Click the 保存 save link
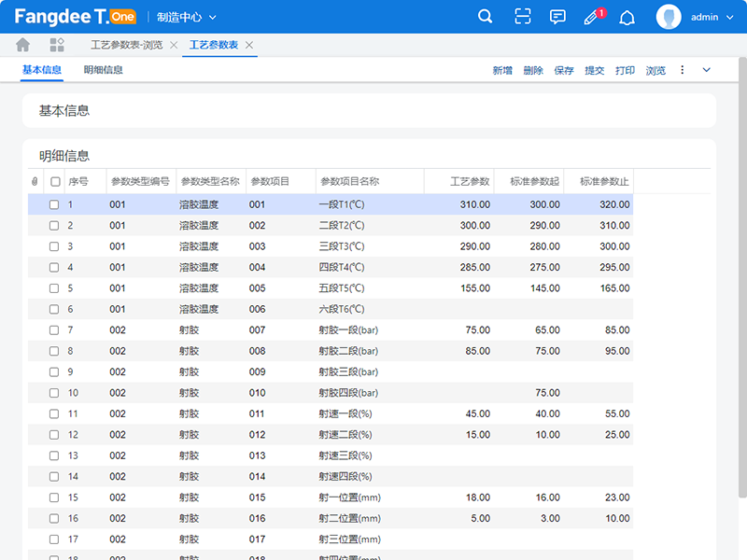Screen dimensions: 747x560 point(563,69)
